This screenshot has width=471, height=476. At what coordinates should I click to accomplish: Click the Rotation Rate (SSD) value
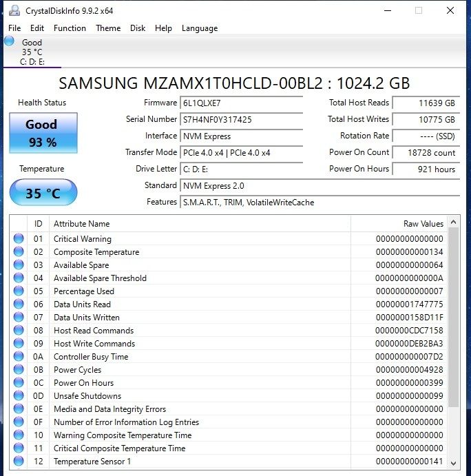click(426, 136)
